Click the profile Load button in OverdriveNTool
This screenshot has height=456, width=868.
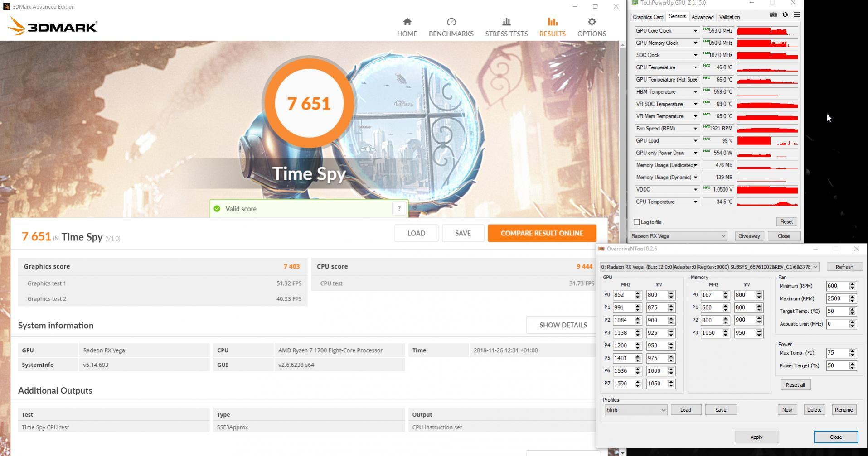(685, 410)
